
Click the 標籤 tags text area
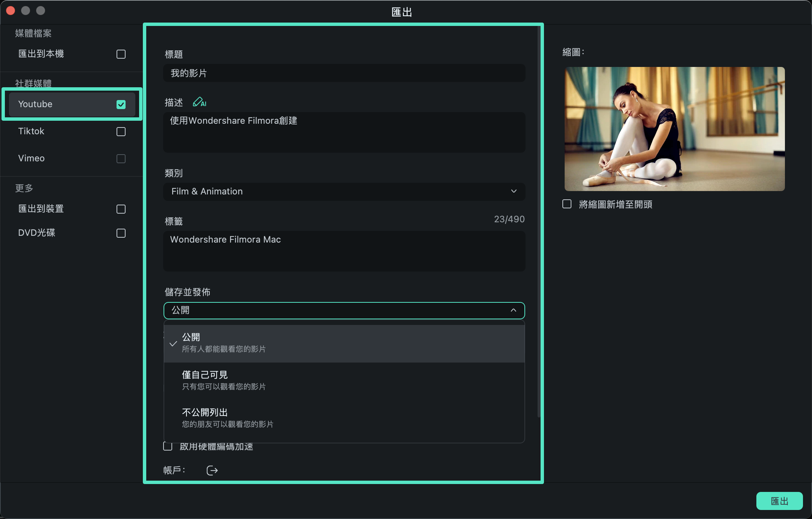pyautogui.click(x=344, y=251)
